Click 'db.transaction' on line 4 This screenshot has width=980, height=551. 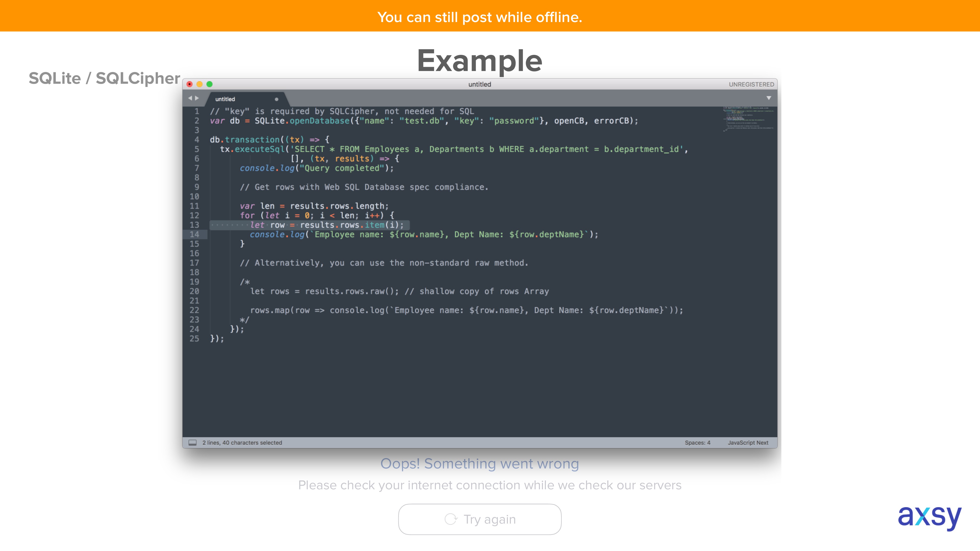click(245, 140)
